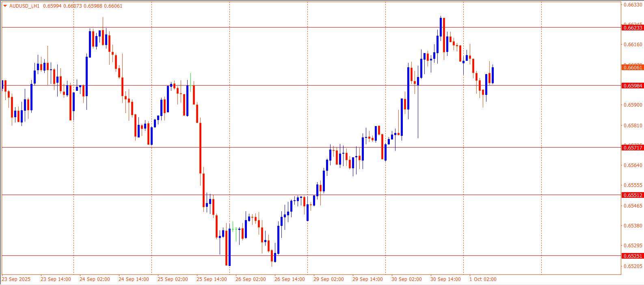Click the 0.65512 price label on axis
This screenshot has width=644, height=285.
tap(633, 195)
